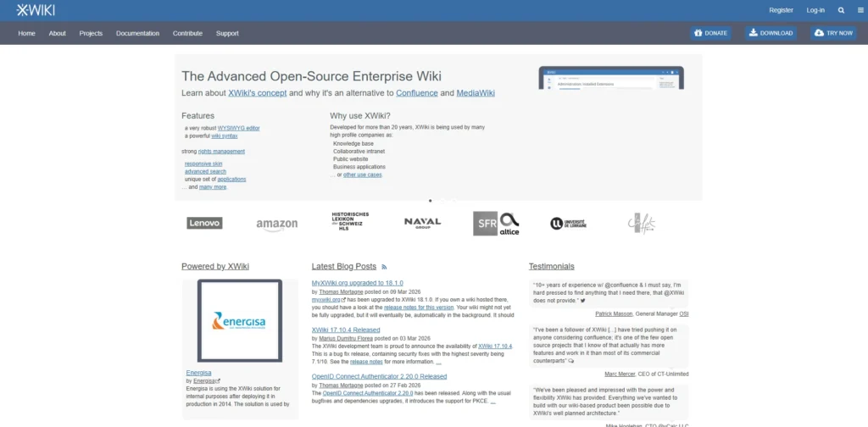Click the rightmost handwritten-style customer logo

pos(642,224)
